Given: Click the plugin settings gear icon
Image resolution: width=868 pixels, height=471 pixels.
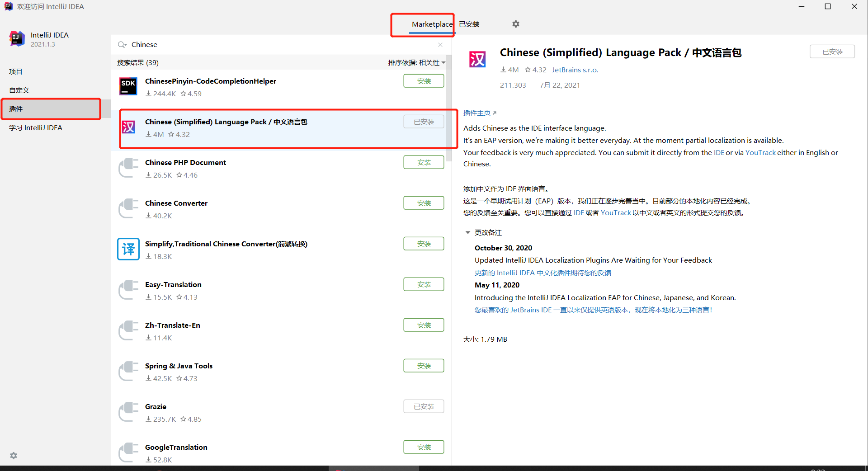Looking at the screenshot, I should [x=516, y=24].
